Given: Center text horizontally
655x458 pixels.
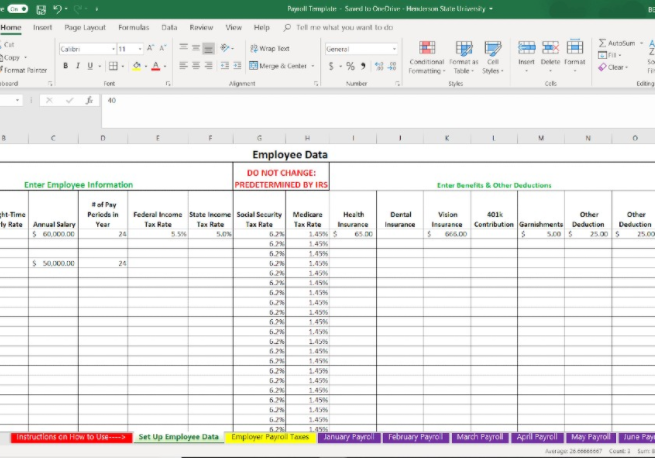Looking at the screenshot, I should tap(196, 66).
